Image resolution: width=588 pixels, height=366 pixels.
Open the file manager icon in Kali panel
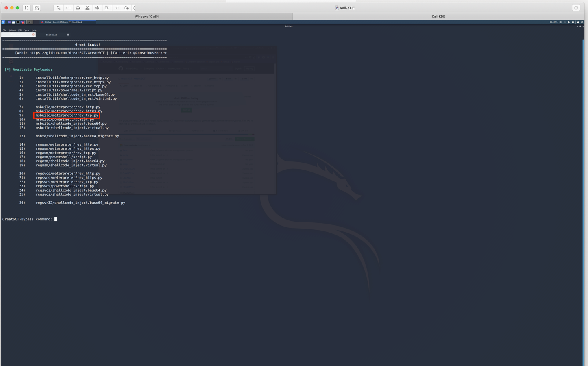pyautogui.click(x=14, y=22)
